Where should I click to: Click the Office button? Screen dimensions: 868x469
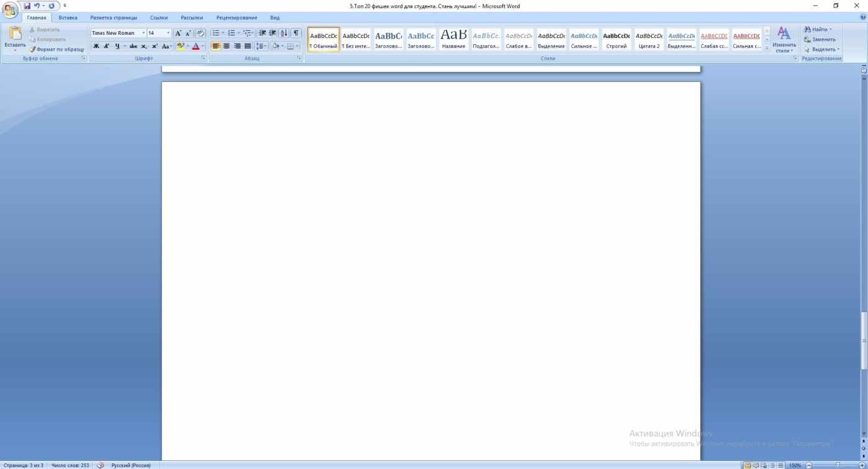(x=11, y=9)
